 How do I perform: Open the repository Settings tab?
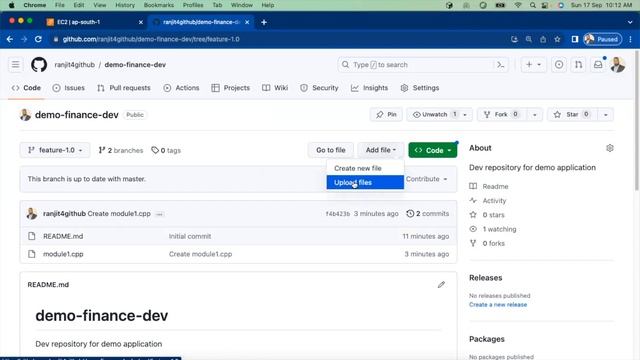[x=420, y=88]
